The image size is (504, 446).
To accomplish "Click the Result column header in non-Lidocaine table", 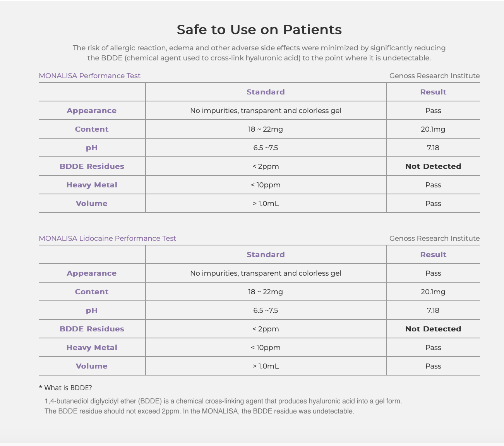I will (x=433, y=92).
